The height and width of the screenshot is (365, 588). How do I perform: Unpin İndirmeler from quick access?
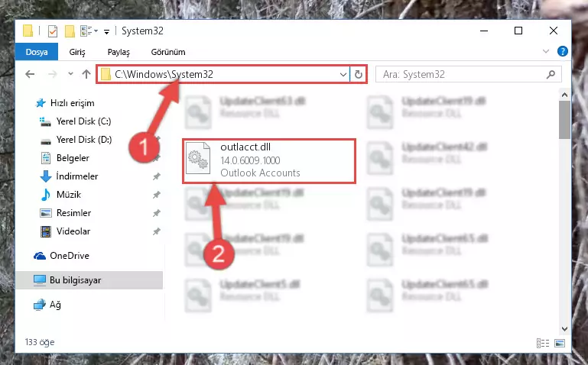[x=157, y=176]
